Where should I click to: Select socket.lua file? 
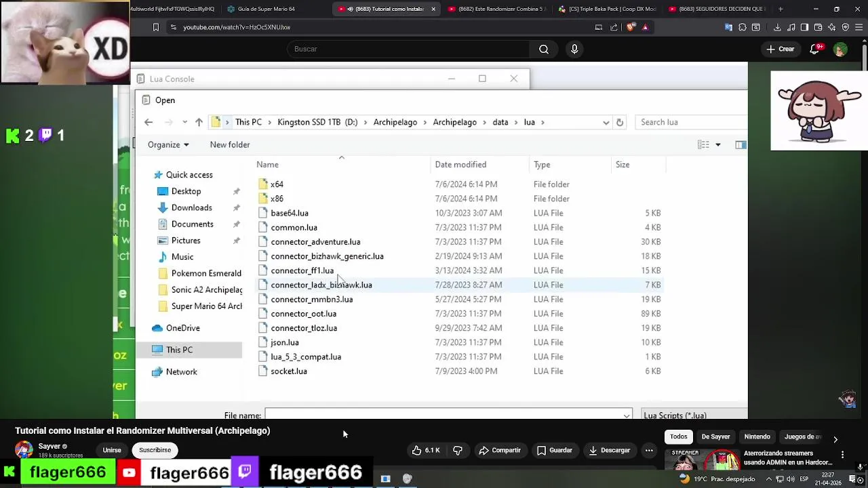point(289,371)
